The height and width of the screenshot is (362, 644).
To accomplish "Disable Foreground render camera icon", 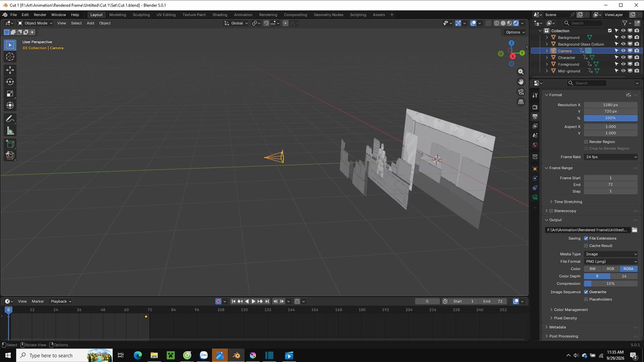I will (x=636, y=64).
